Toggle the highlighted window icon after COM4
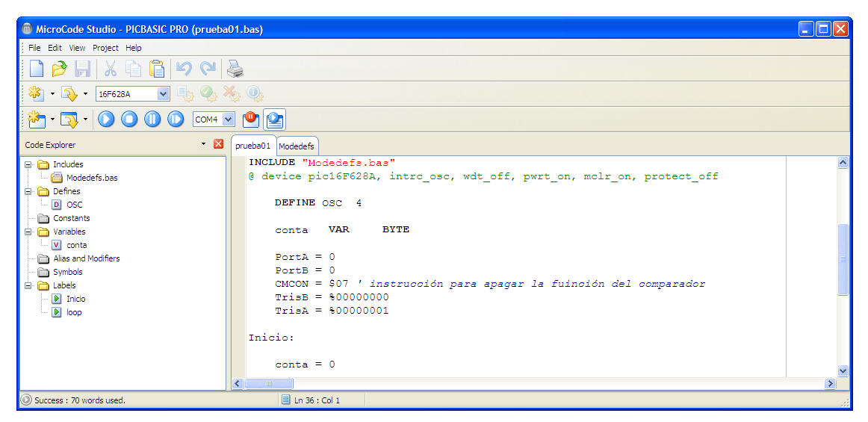 [x=274, y=119]
